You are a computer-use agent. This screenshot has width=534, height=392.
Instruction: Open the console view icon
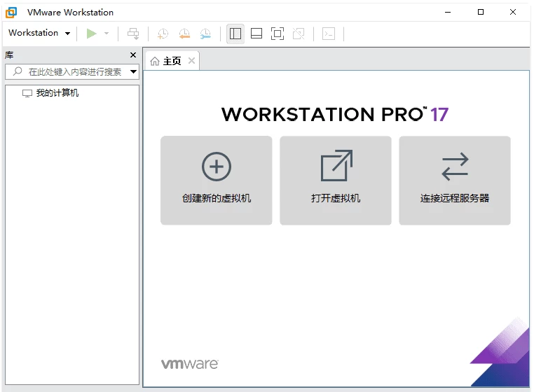click(328, 34)
